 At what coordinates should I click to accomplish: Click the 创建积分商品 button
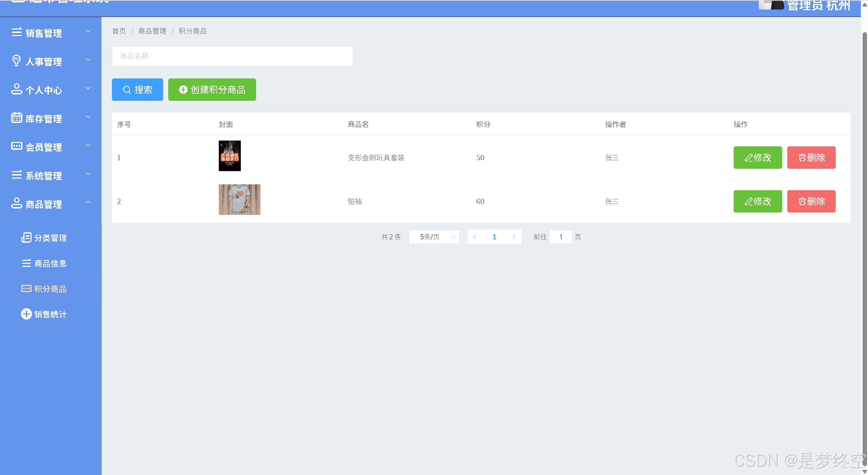pyautogui.click(x=212, y=90)
